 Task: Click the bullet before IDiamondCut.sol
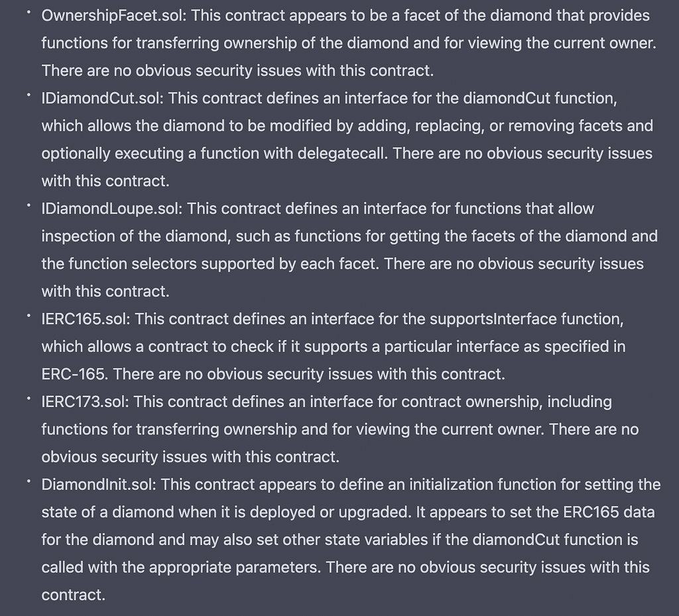point(28,95)
